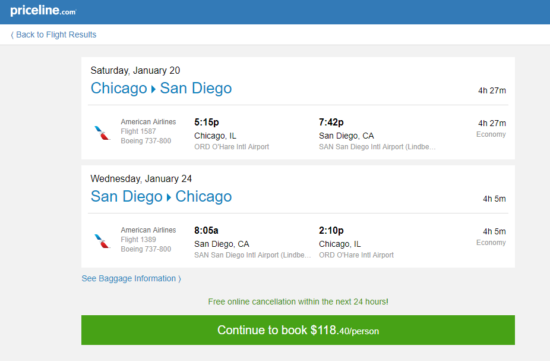Click the back chevron beside Flight Results
Viewport: 550px width, 361px height.
click(x=12, y=35)
